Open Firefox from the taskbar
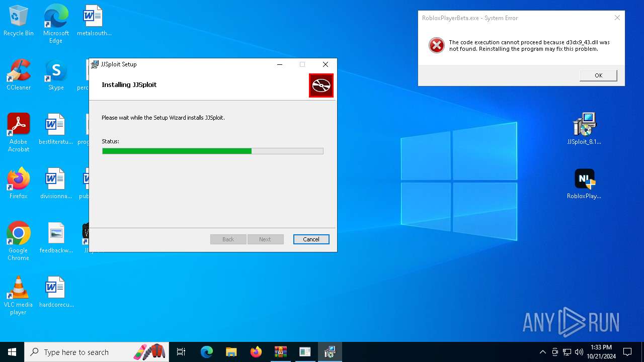 tap(256, 352)
